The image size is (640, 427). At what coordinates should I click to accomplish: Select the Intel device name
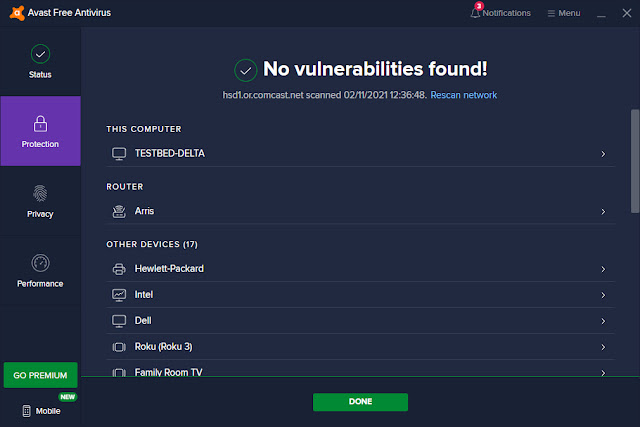(144, 295)
